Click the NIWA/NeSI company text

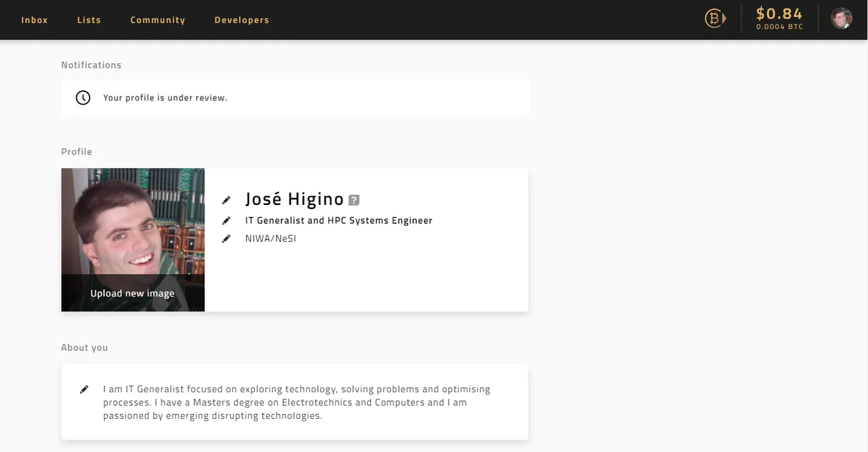[271, 239]
